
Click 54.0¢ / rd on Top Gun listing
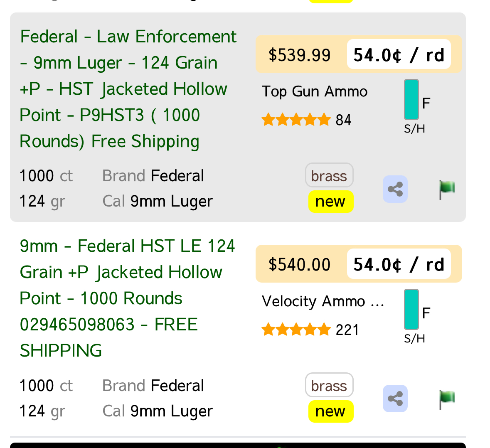(399, 55)
